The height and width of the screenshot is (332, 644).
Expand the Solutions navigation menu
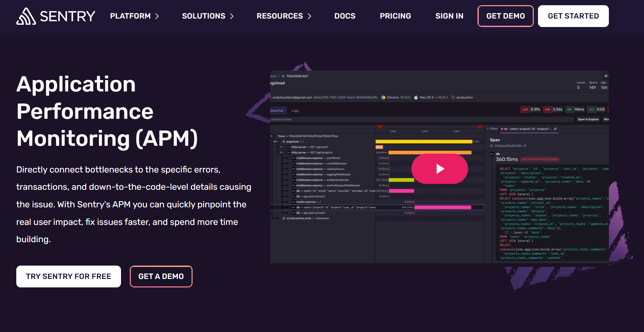(208, 16)
